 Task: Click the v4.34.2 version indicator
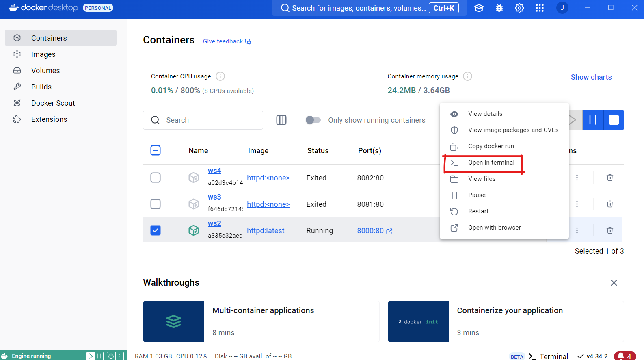[593, 356]
